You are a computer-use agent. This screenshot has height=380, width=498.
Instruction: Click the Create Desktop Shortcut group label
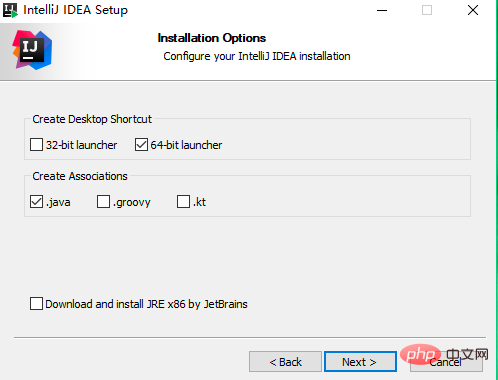coord(92,119)
